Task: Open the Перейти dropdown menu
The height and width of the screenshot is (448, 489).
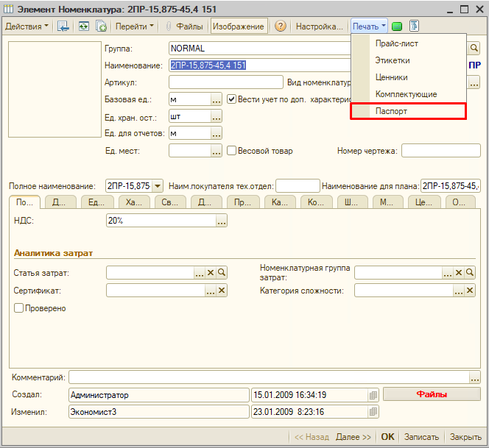Action: 135,26
